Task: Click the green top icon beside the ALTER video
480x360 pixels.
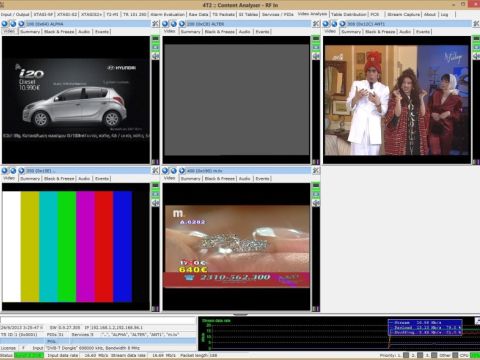Action: pos(316,39)
